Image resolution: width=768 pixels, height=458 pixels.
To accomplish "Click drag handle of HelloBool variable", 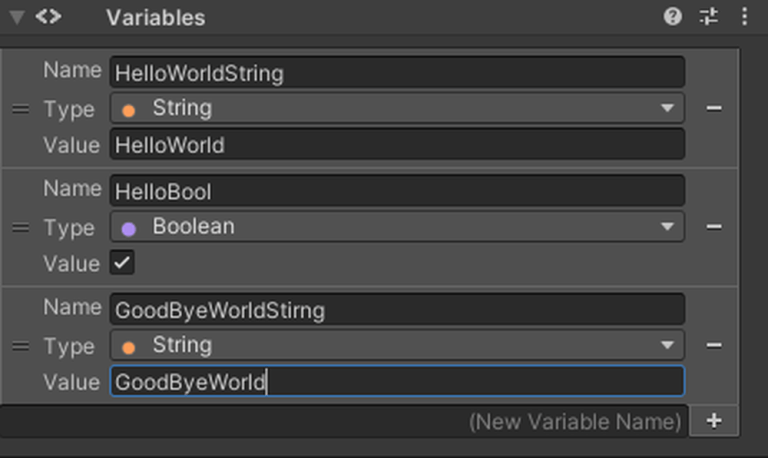I will tap(20, 228).
